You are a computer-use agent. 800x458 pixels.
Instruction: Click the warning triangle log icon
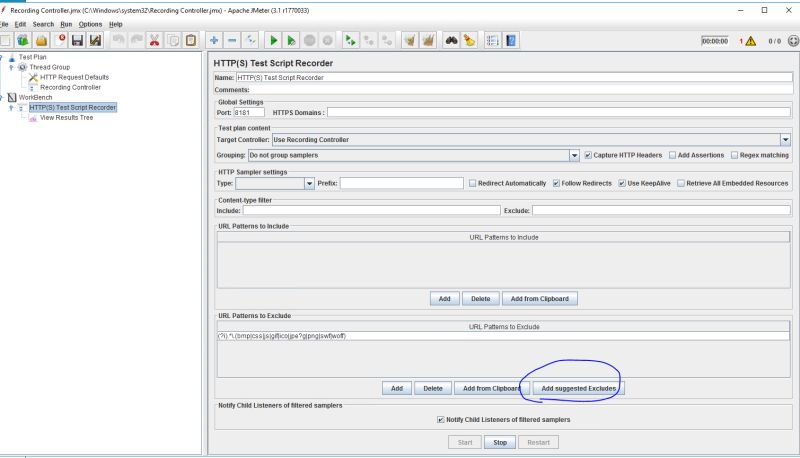pyautogui.click(x=751, y=41)
